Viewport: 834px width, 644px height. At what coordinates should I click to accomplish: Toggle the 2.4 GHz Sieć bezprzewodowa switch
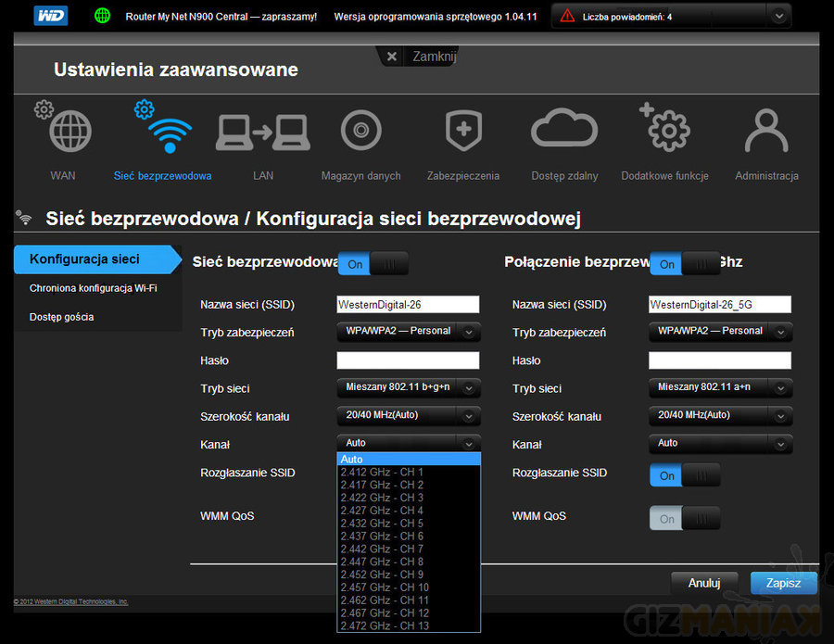click(x=373, y=264)
